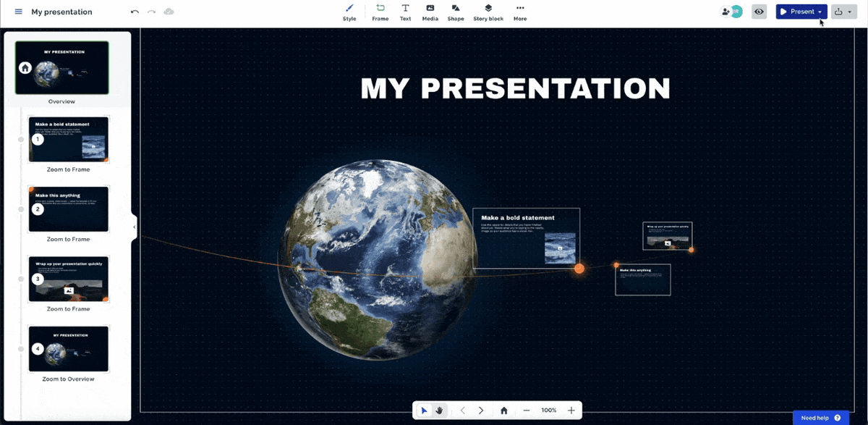Open the add collaborators icon

point(726,12)
